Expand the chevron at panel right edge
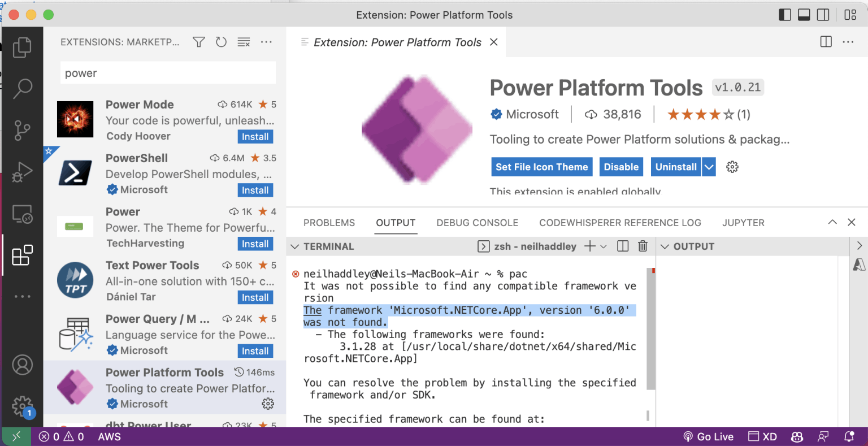The height and width of the screenshot is (446, 868). [859, 246]
